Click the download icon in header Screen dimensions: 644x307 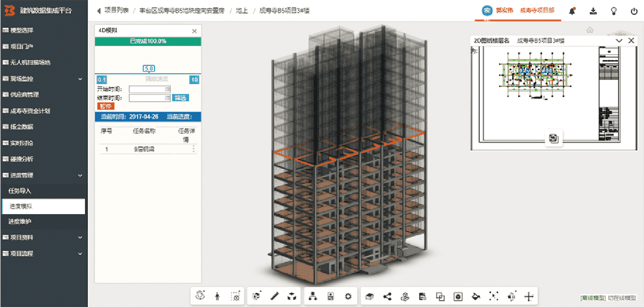tap(592, 11)
